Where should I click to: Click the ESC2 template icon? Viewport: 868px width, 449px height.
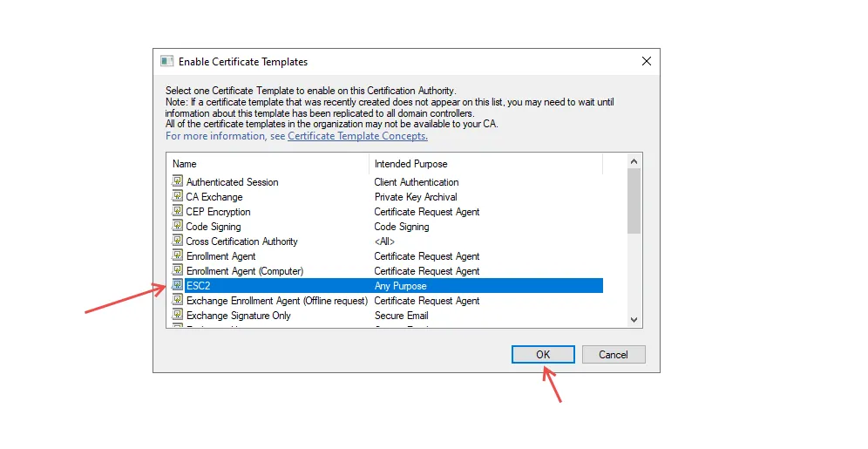(178, 285)
